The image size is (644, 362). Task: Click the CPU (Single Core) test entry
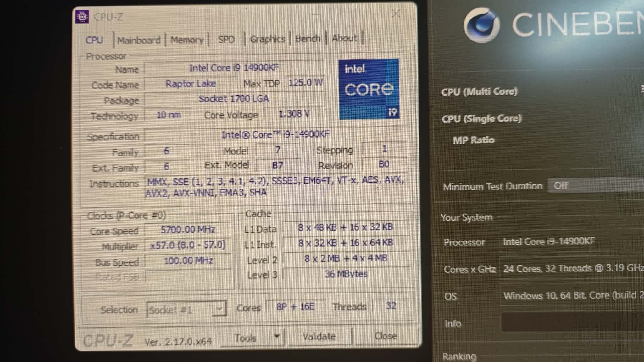(481, 118)
